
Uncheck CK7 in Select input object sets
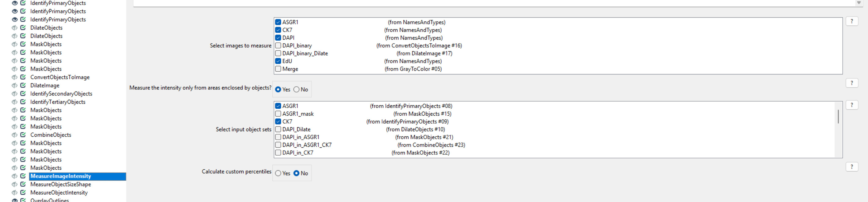point(278,121)
